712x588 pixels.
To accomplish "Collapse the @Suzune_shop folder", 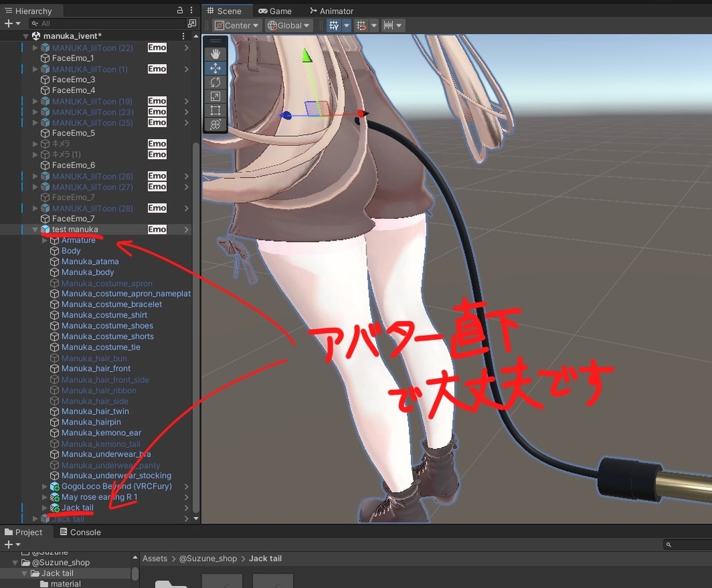I will (15, 562).
